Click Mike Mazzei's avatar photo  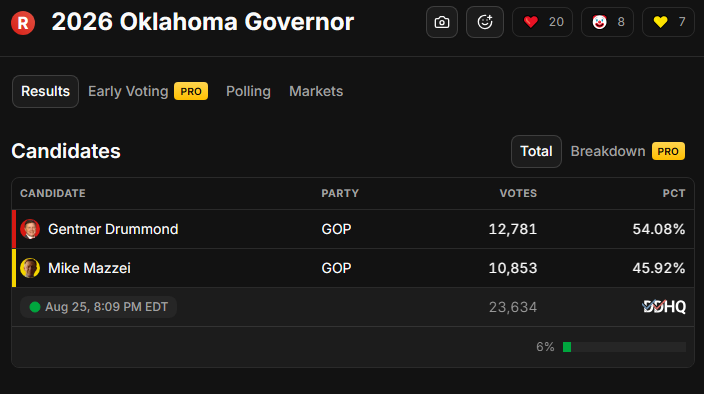click(30, 268)
